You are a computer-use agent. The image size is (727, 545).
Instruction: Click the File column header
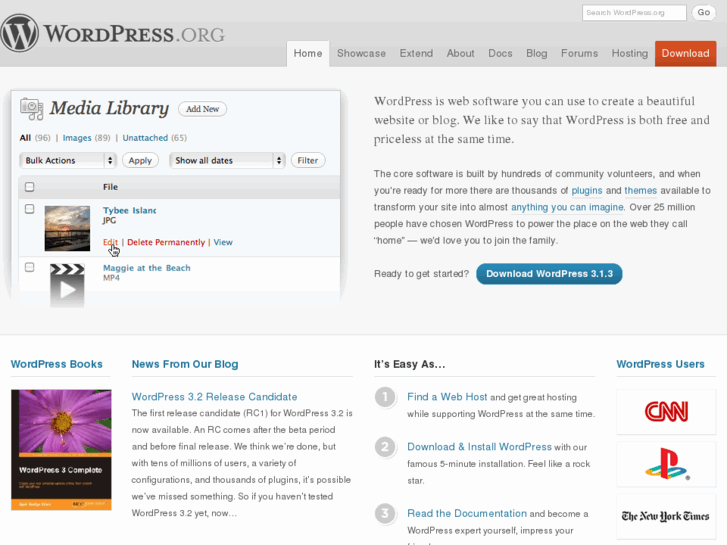[110, 187]
